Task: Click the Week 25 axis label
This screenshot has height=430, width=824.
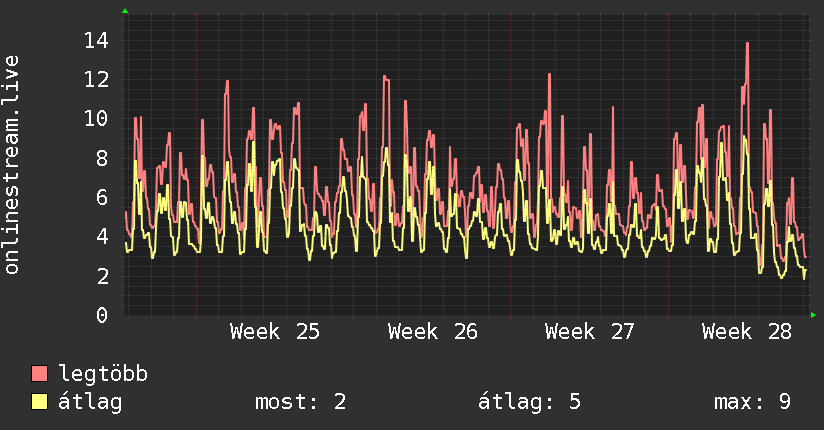Action: click(x=275, y=332)
